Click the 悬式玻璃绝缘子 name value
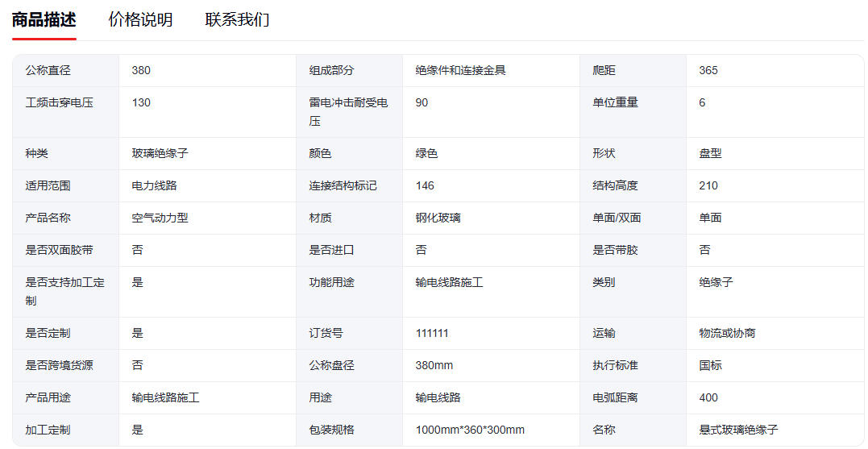Screen dimensions: 868x449 [x=738, y=430]
